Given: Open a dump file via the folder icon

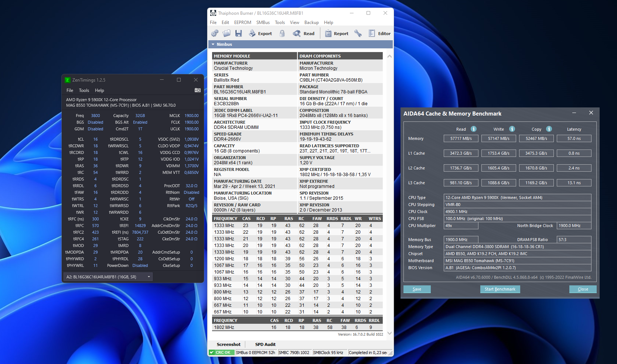Looking at the screenshot, I should pos(226,34).
